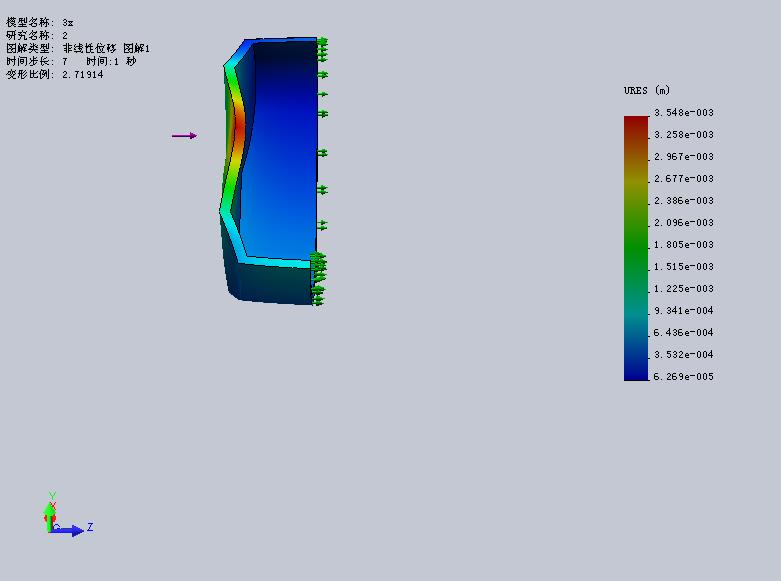
Task: Click the coordinate triad axis indicator
Action: point(68,514)
